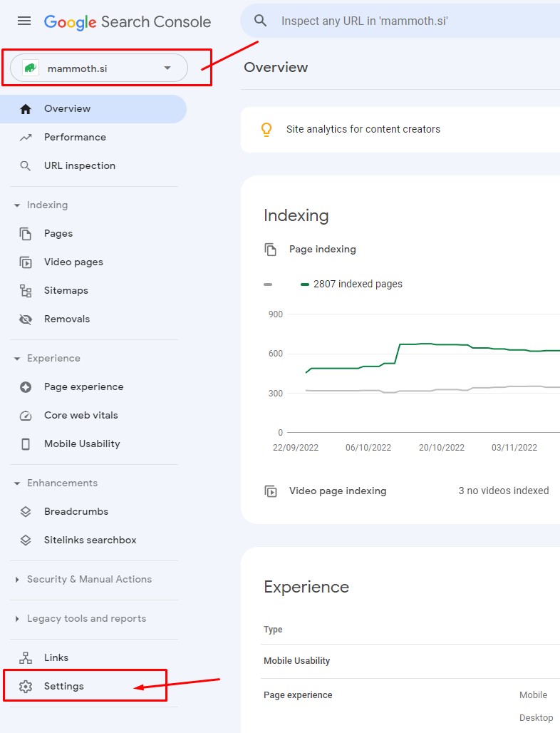This screenshot has height=733, width=560.
Task: Click the 06/10/2022 chart date label
Action: pyautogui.click(x=368, y=448)
